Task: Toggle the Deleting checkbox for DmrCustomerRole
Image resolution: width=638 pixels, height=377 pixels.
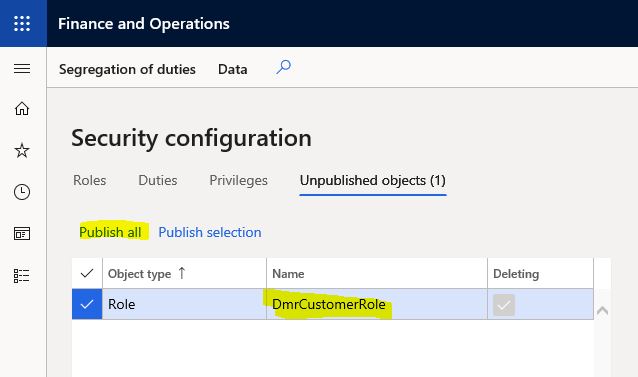Action: pos(504,305)
